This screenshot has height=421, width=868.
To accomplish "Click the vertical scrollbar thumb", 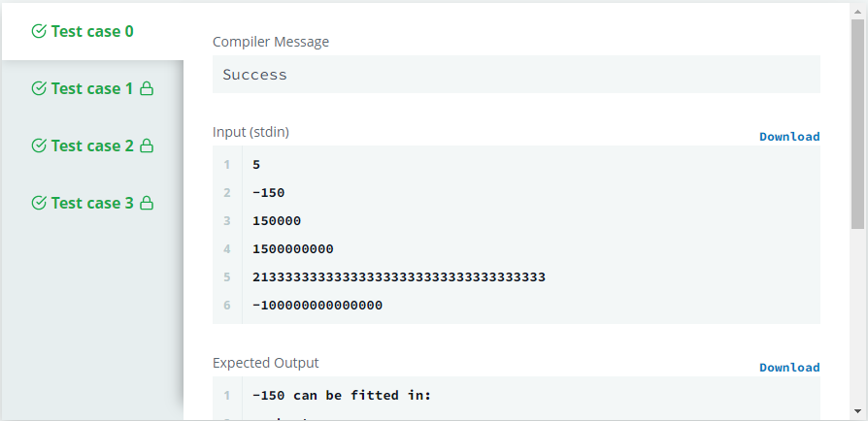I will tap(857, 123).
